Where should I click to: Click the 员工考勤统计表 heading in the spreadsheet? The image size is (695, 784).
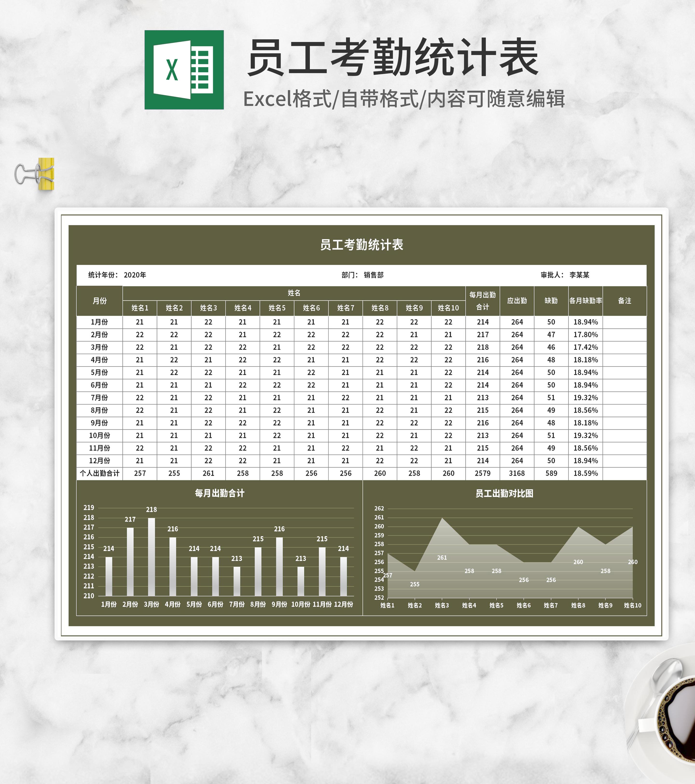point(361,245)
